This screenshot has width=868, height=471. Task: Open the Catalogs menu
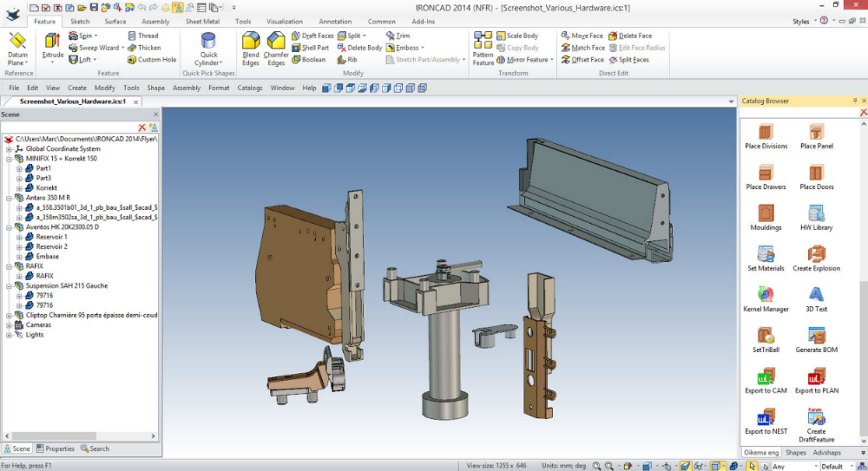[250, 88]
